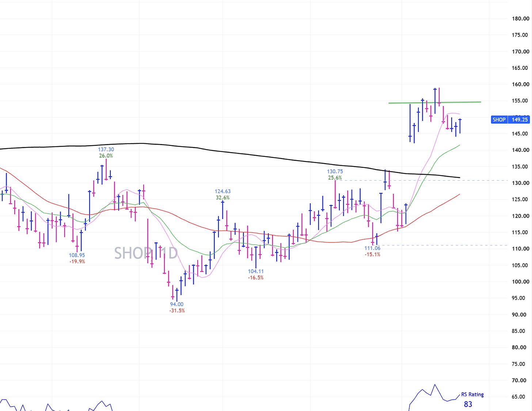Image resolution: width=532 pixels, height=411 pixels.
Task: Click 125.00 on the price axis
Action: click(520, 199)
